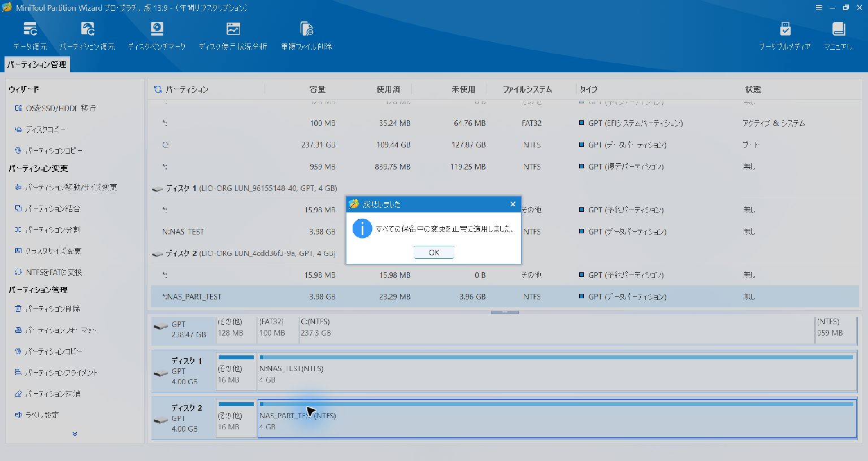Viewport: 868px width, 461px height.
Task: Close the 成功しました dialog with X
Action: coord(513,204)
